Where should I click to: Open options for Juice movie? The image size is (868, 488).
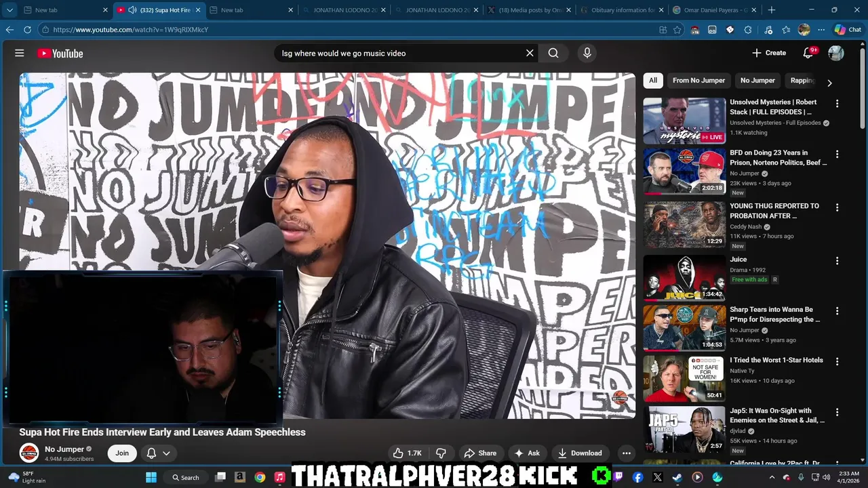click(x=837, y=261)
